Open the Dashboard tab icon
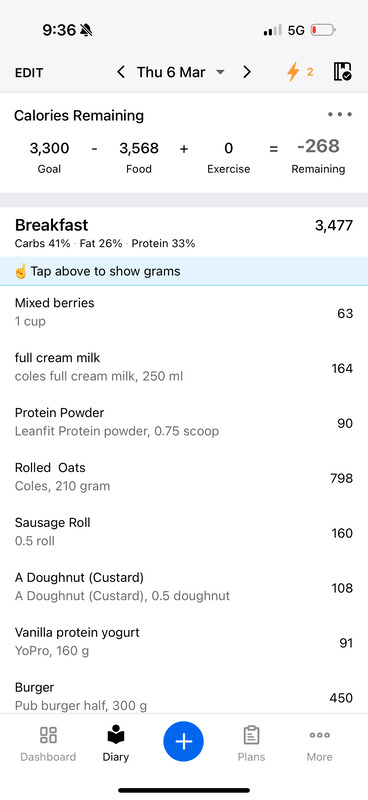The height and width of the screenshot is (800, 368). [48, 735]
